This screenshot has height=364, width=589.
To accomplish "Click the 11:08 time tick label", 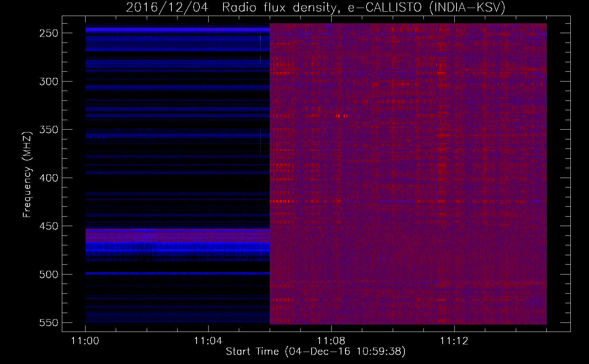I will click(331, 341).
